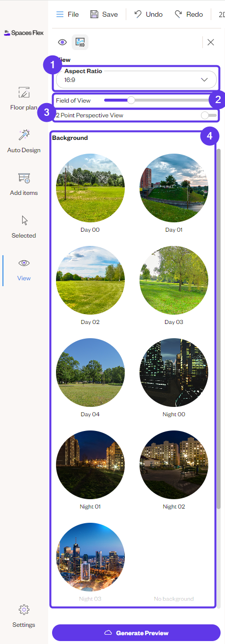Click the eye view-settings tab icon
This screenshot has width=225, height=644.
tap(62, 42)
